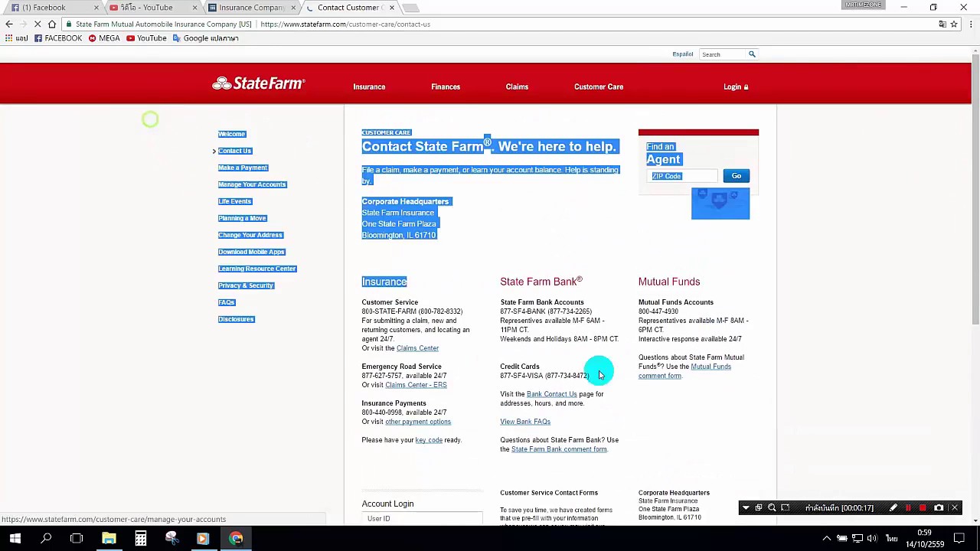Open the YouTube bookmark
980x551 pixels.
pyautogui.click(x=146, y=38)
